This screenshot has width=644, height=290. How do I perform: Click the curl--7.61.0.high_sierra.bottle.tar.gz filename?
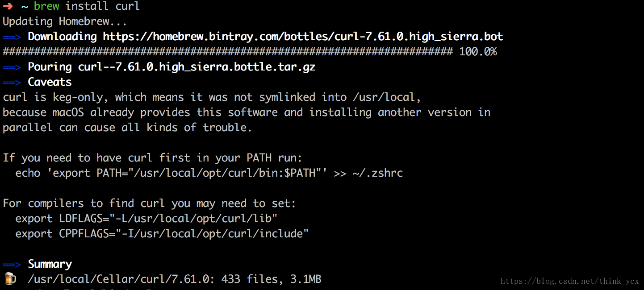pos(197,67)
